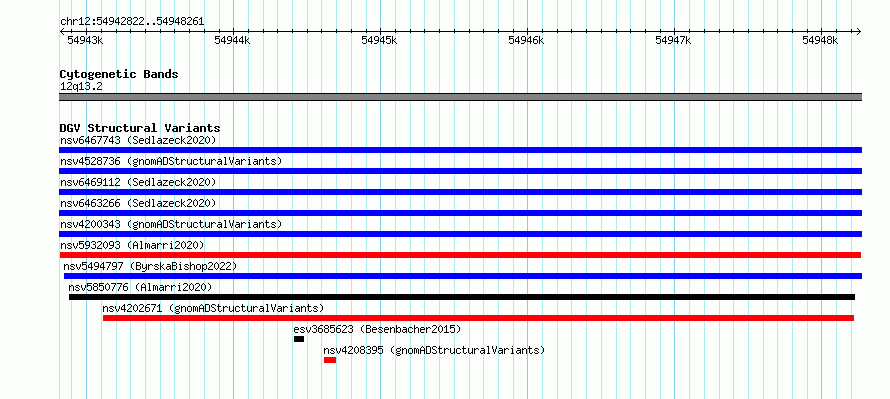Open nsv5850776 (Almarri2020) label
Image resolution: width=890 pixels, height=399 pixels.
coord(140,287)
